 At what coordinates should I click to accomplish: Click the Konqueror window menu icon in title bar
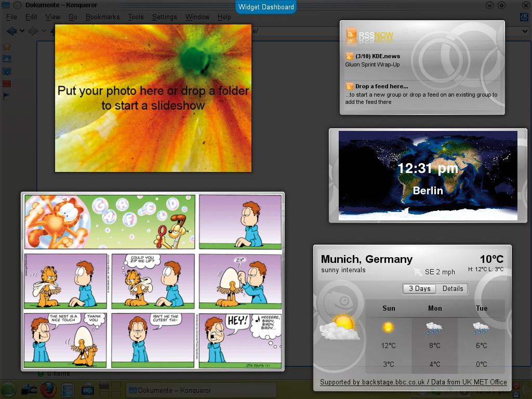tap(6, 5)
